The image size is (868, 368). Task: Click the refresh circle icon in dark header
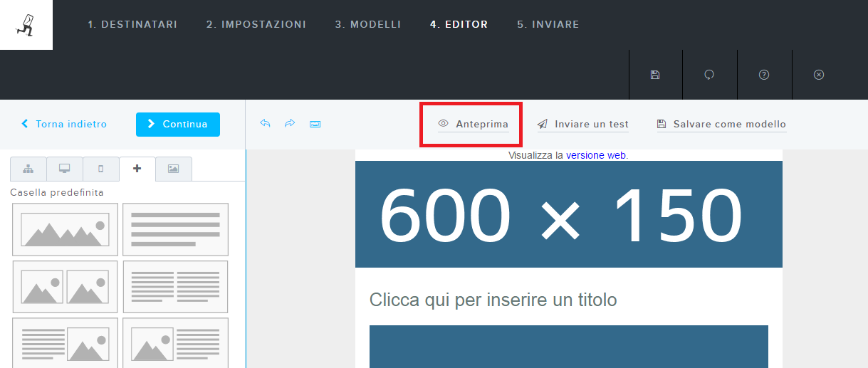[709, 75]
